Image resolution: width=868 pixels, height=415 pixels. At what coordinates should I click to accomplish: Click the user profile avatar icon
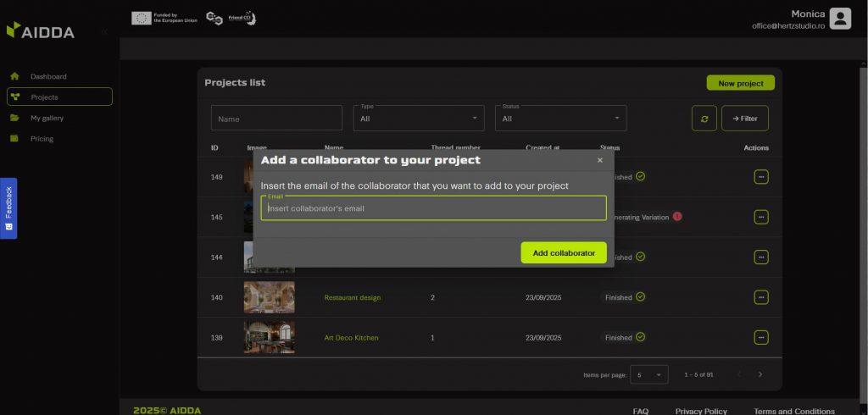click(x=839, y=19)
